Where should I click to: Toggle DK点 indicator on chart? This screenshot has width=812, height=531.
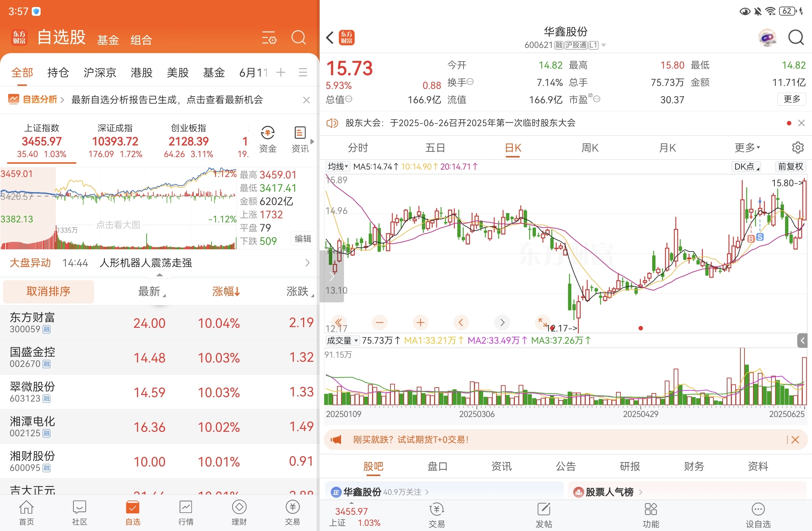[747, 167]
